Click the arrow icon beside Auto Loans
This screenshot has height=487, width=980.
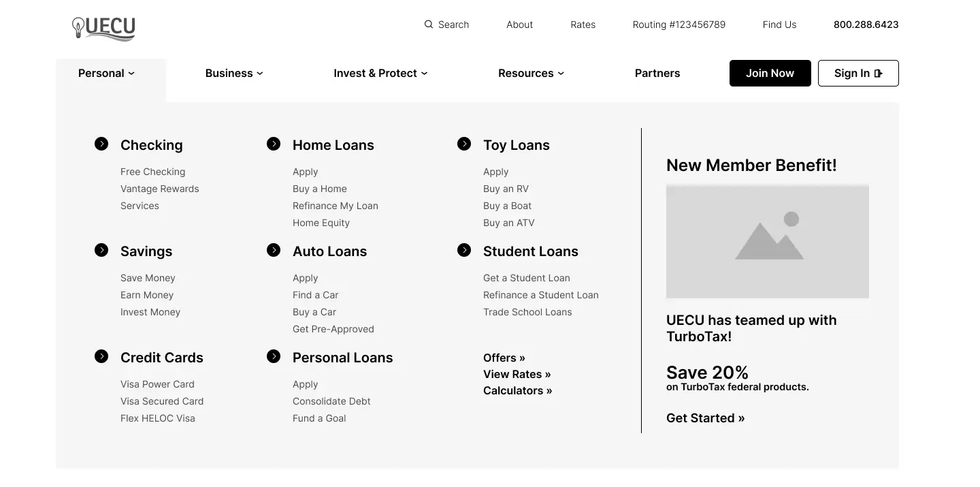[x=274, y=250]
